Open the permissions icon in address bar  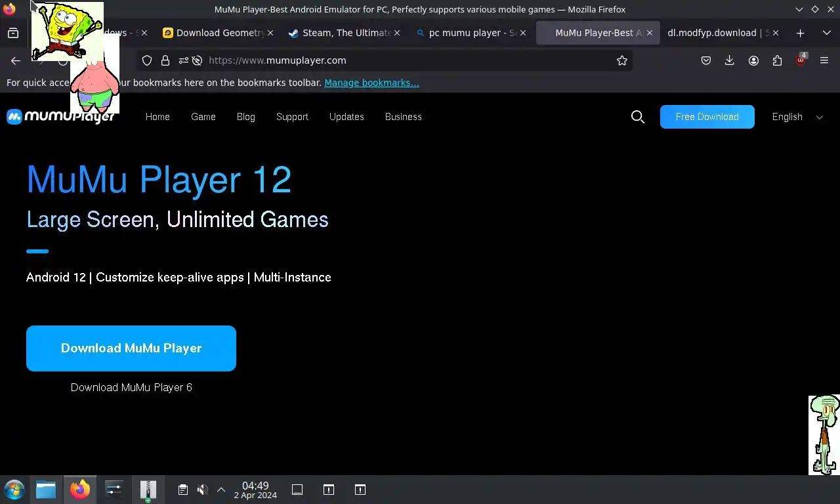point(183,60)
